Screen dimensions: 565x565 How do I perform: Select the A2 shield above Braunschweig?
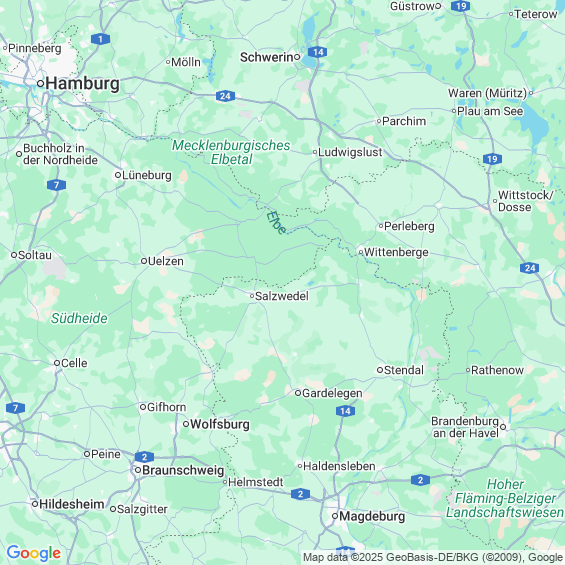pos(144,457)
